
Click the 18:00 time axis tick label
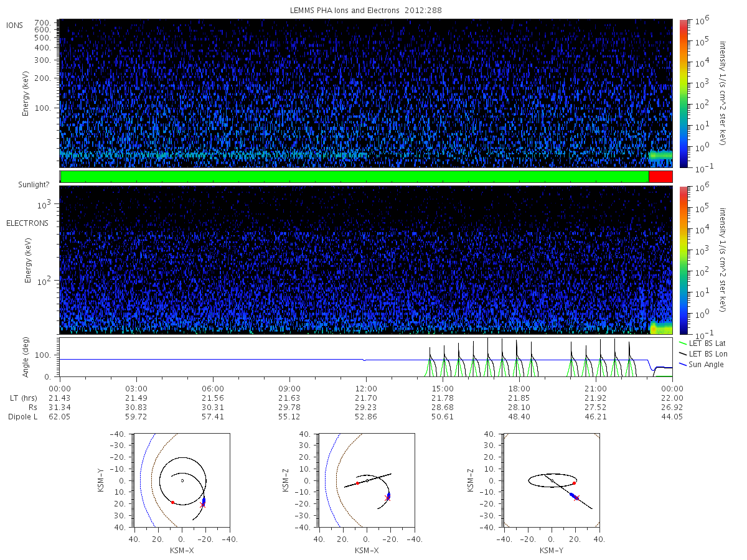tap(519, 387)
